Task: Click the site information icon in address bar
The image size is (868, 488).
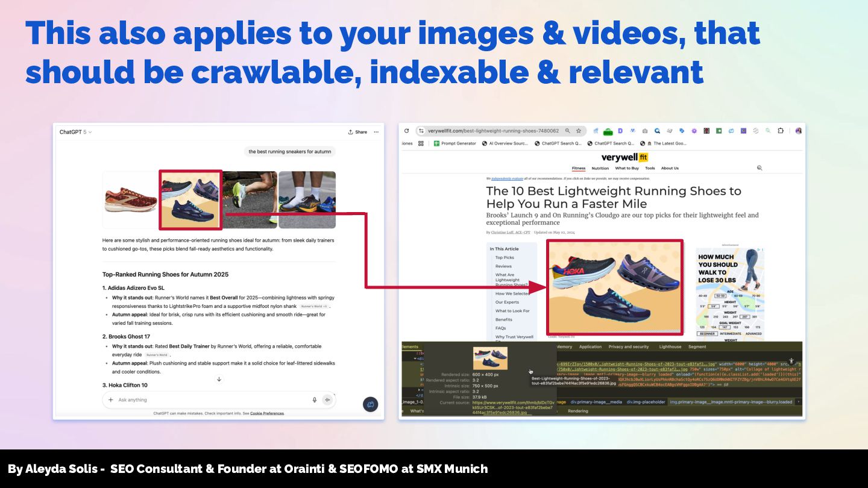Action: click(x=422, y=131)
